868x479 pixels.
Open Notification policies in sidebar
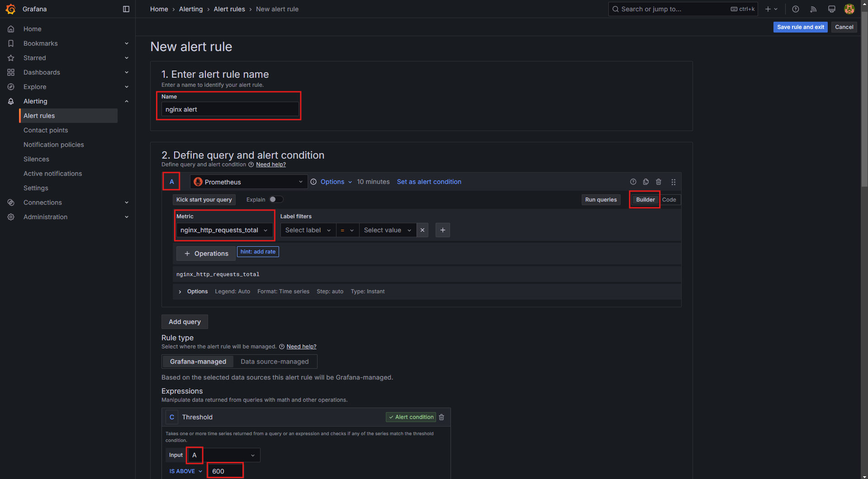[x=54, y=145]
